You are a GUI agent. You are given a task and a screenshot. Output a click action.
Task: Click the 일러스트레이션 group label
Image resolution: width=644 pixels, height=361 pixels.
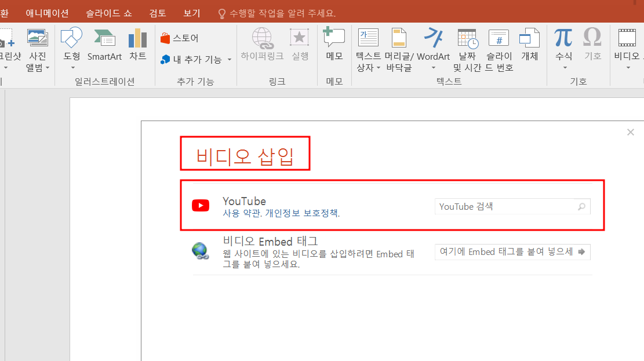105,82
